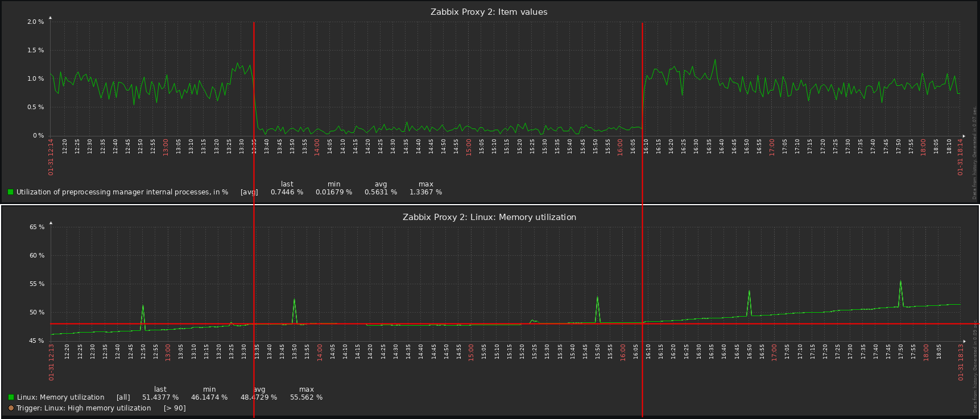Click the red "16:00" time label on Memory utilization graph

point(623,352)
